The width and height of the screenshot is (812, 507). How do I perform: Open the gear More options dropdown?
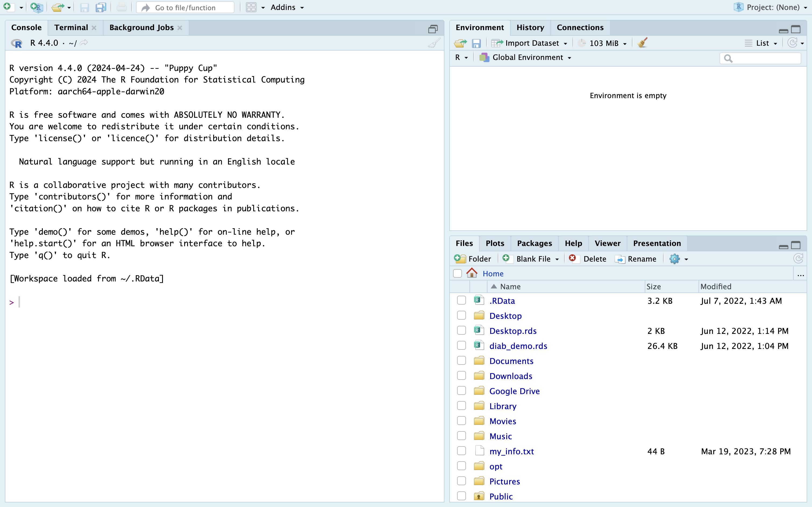click(679, 259)
